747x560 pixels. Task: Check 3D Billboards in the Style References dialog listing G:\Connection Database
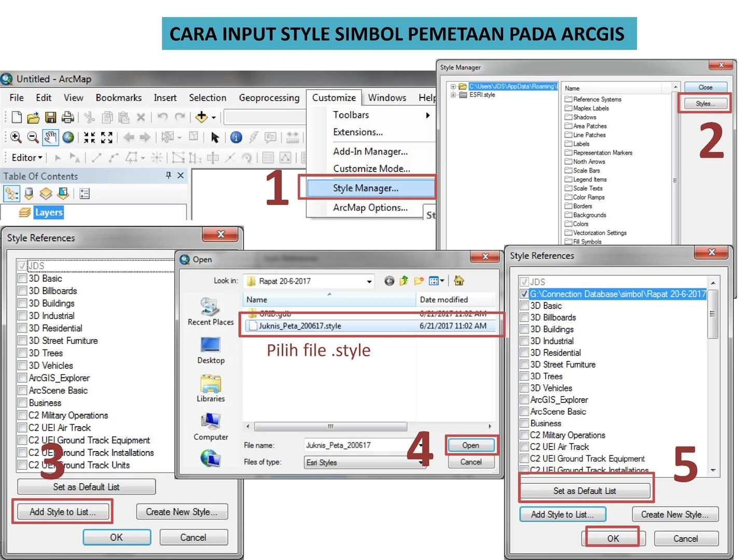click(524, 318)
